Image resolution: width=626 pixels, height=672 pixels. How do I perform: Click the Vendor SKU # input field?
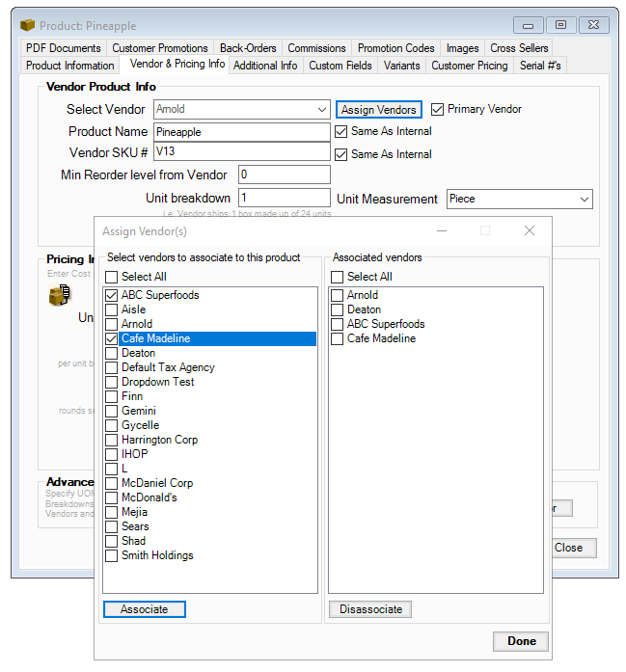[x=241, y=152]
